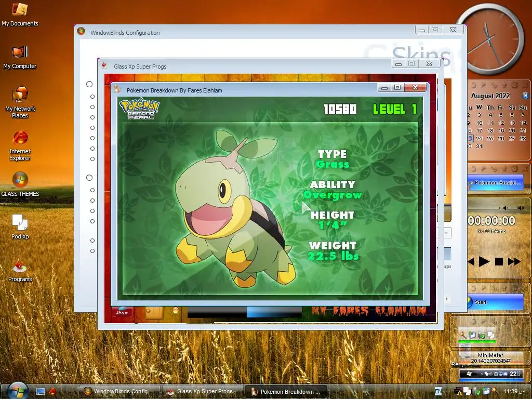
Task: Click the Show Desktop quick launch icon
Action: click(x=41, y=392)
